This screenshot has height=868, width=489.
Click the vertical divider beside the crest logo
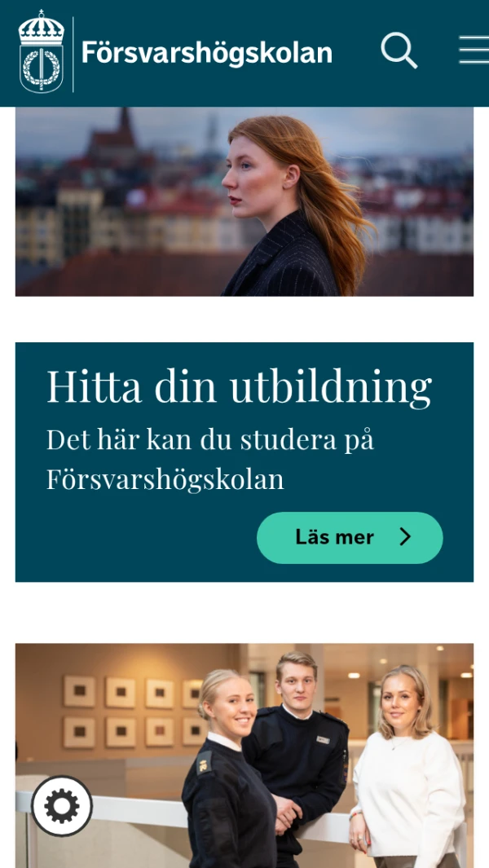(73, 54)
